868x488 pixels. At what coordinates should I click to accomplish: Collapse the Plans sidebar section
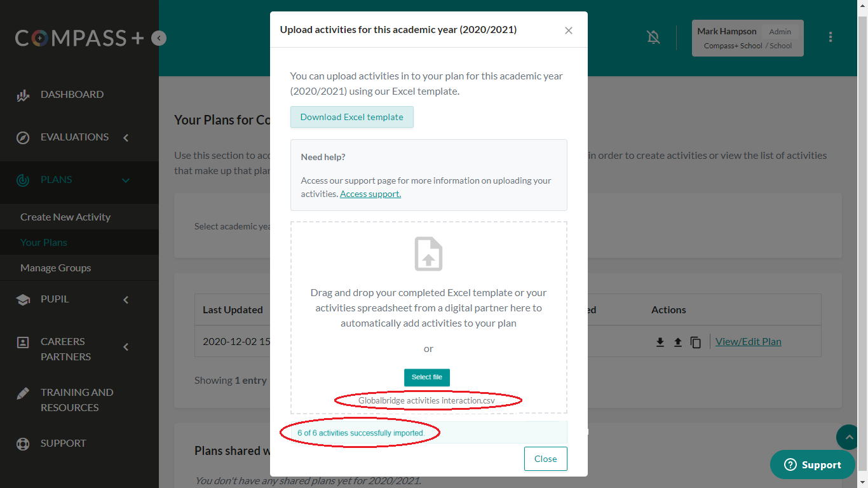pyautogui.click(x=126, y=180)
